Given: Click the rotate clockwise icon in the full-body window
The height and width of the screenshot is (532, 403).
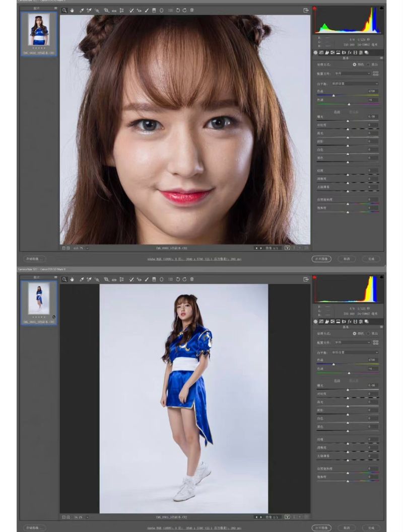Looking at the screenshot, I should point(185,279).
